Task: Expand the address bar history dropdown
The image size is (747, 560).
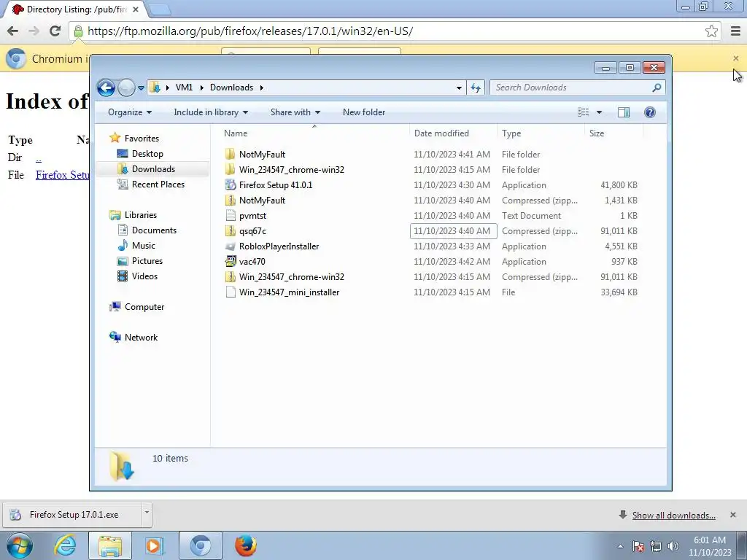Action: (459, 87)
